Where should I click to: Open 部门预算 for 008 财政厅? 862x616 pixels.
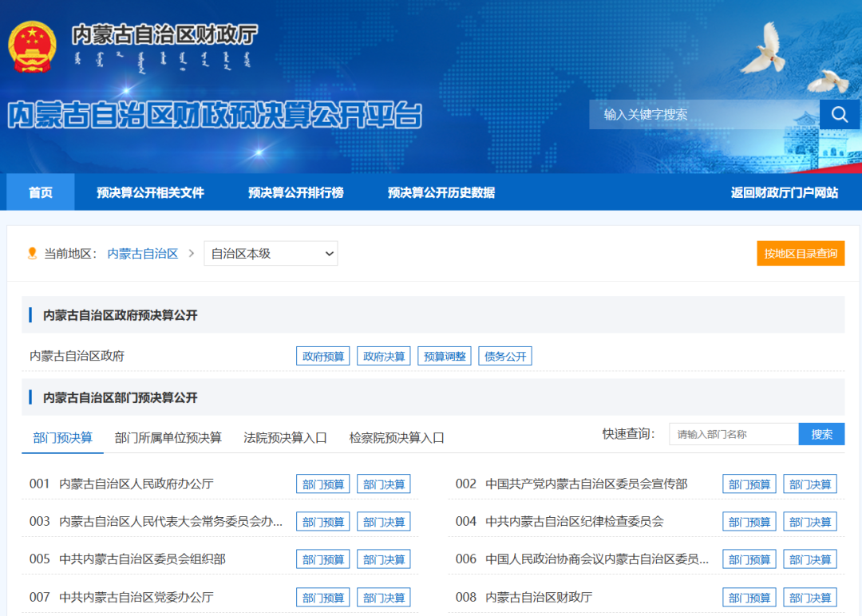[749, 598]
